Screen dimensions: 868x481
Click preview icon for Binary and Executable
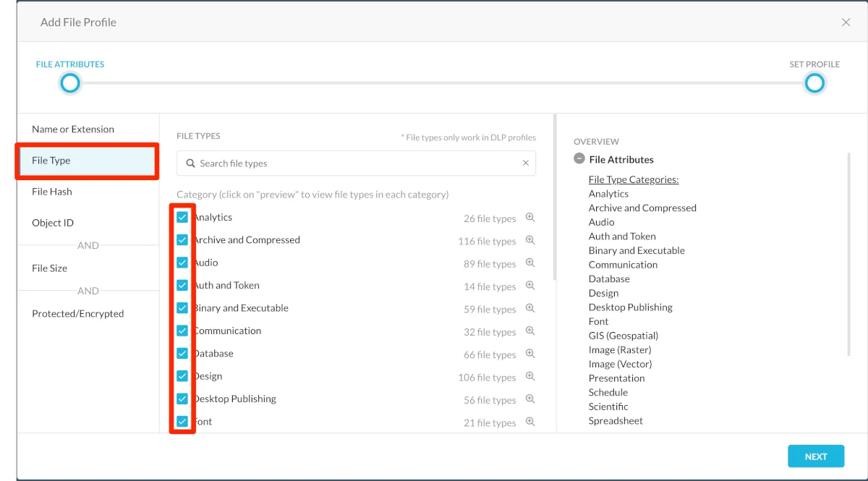coord(530,308)
